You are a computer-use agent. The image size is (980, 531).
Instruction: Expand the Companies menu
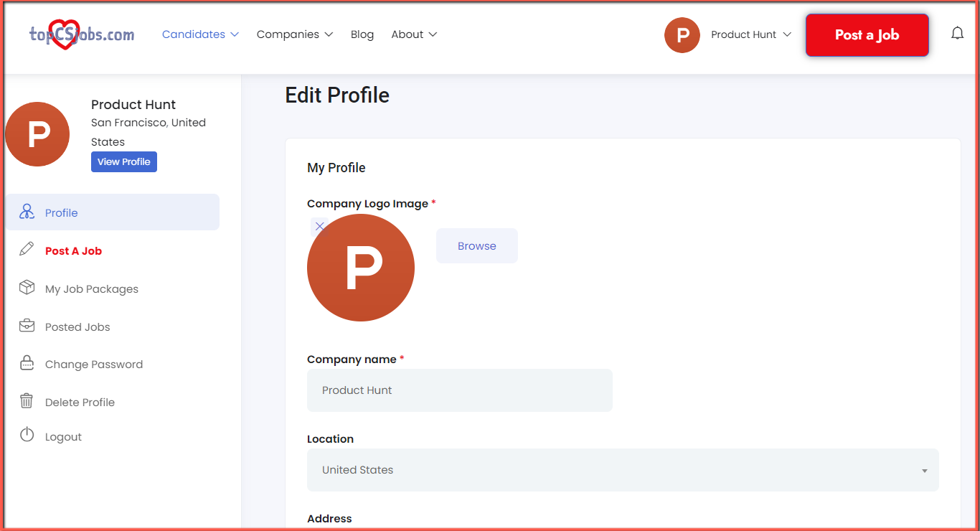tap(295, 34)
